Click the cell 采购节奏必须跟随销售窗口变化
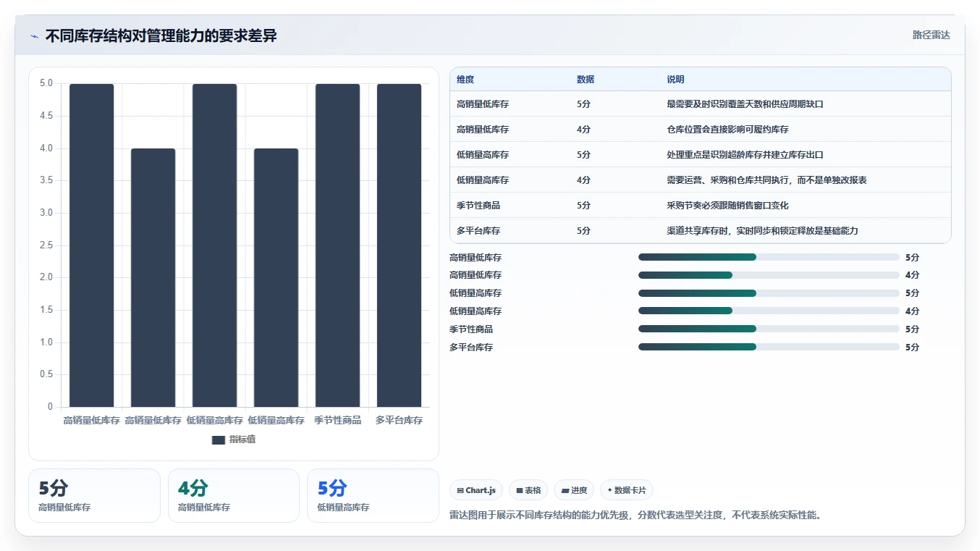The height and width of the screenshot is (551, 980). (727, 206)
